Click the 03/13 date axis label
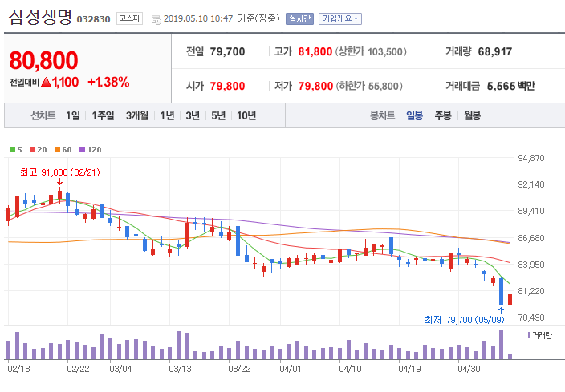This screenshot has width=565, height=392. pos(180,369)
